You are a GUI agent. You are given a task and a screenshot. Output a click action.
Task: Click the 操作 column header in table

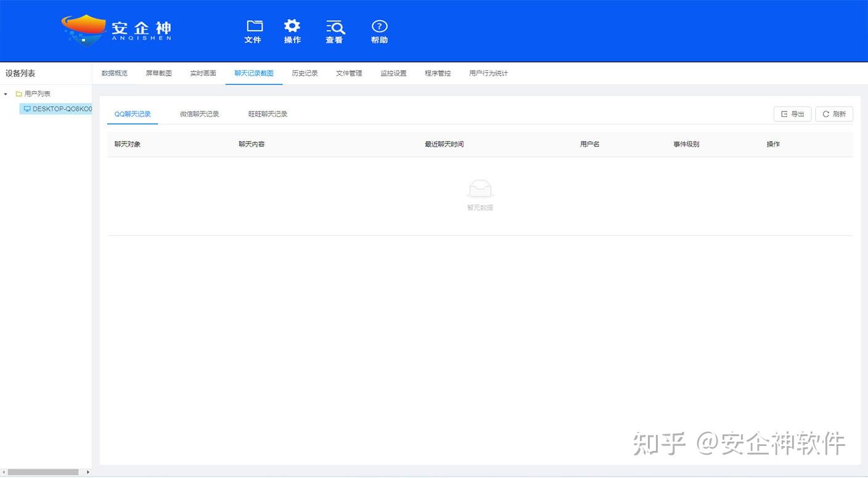click(773, 144)
